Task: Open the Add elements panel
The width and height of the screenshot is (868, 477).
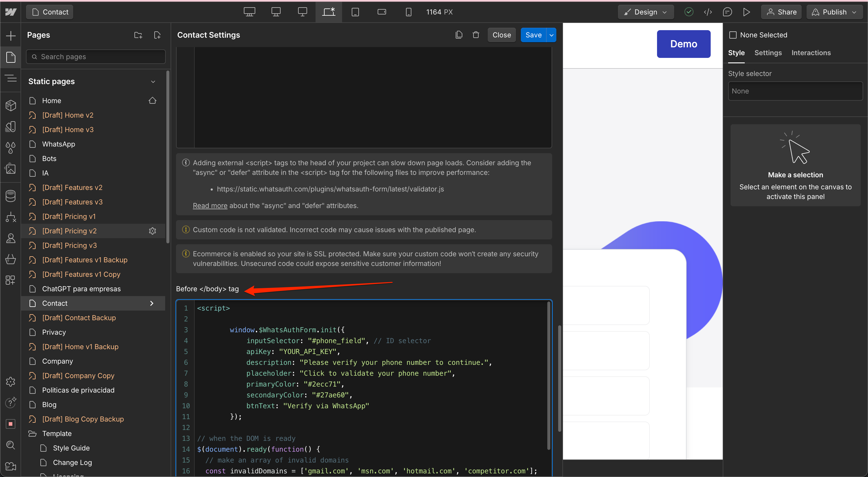Action: [x=11, y=36]
